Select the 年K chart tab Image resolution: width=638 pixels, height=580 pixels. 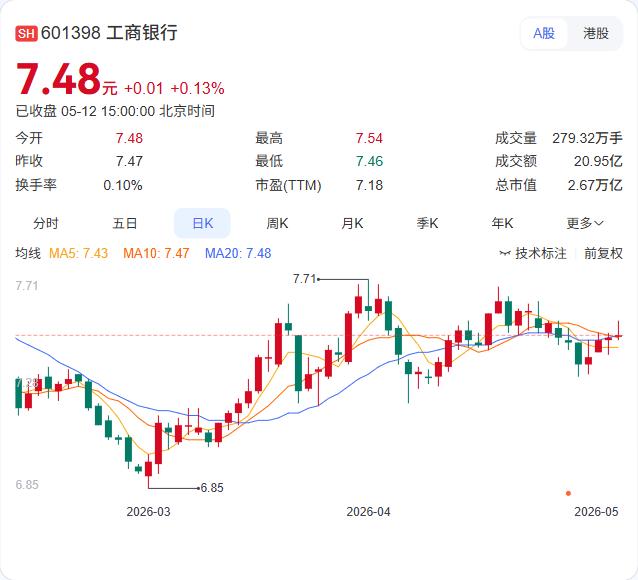point(502,223)
